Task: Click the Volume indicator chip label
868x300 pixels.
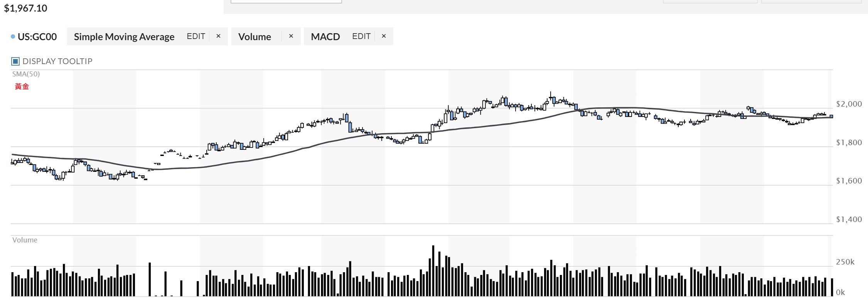Action: tap(255, 37)
